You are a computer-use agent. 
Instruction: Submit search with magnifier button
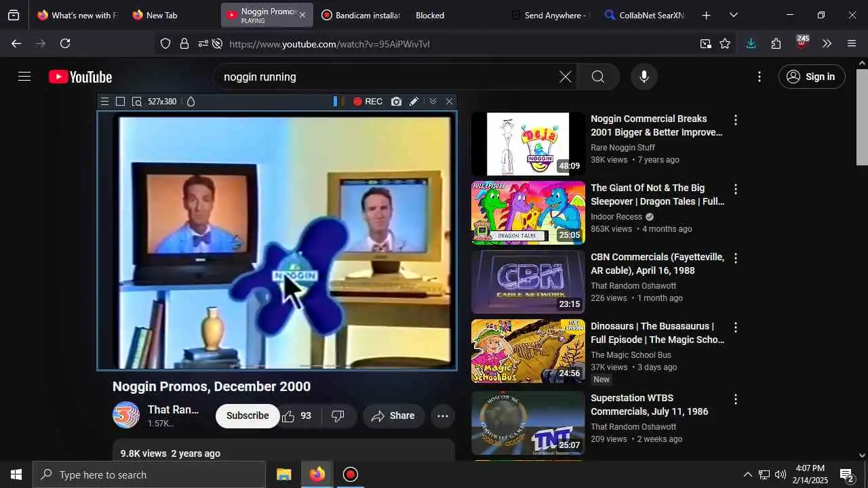tap(597, 77)
